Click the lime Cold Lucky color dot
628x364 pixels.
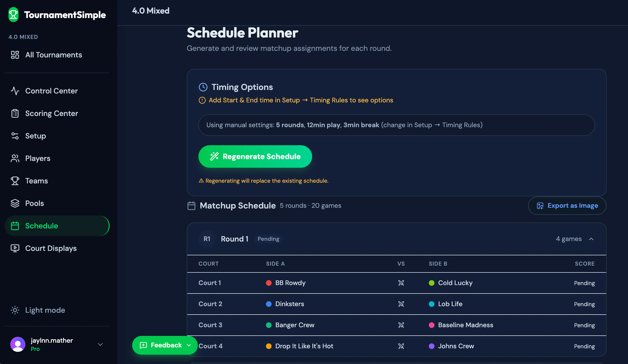[432, 283]
